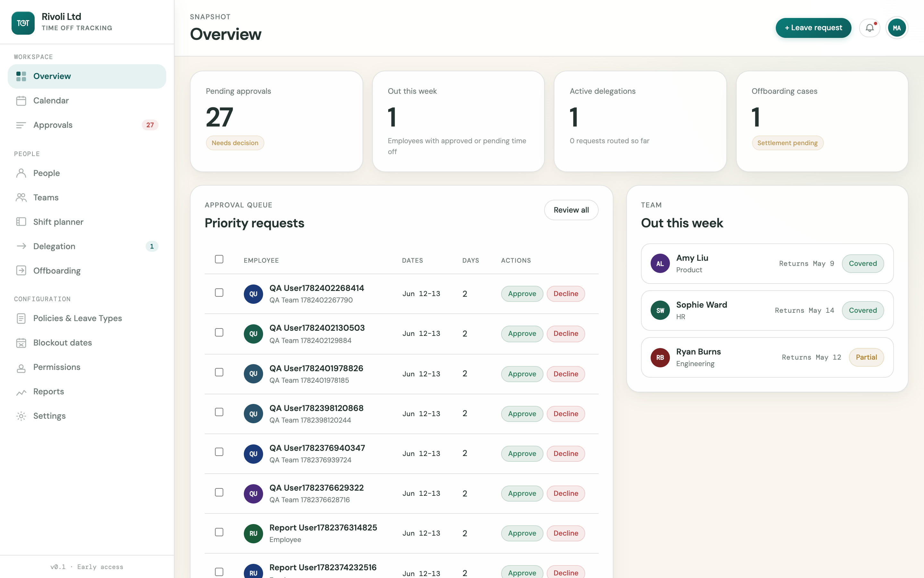Click the Review all button

coord(571,210)
